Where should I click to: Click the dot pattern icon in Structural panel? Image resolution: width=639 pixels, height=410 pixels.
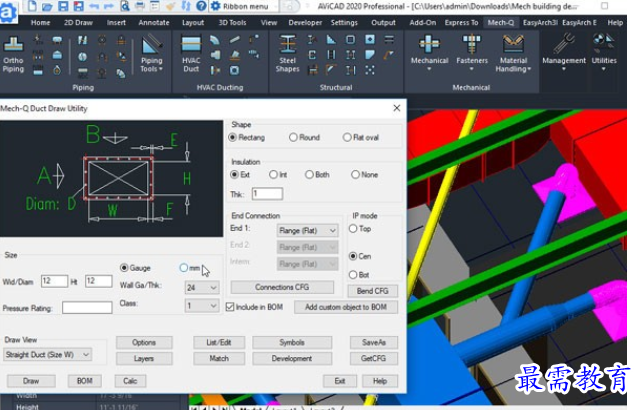pyautogui.click(x=370, y=71)
